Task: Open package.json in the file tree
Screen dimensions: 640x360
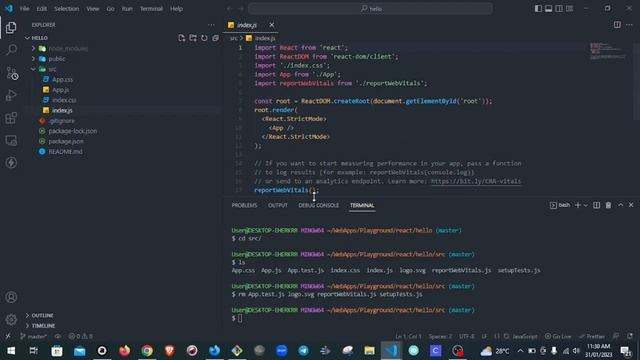Action: (66, 141)
